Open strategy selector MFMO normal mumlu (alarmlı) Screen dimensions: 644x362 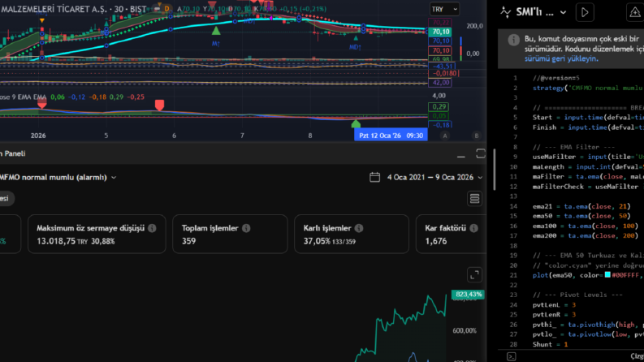coord(57,177)
